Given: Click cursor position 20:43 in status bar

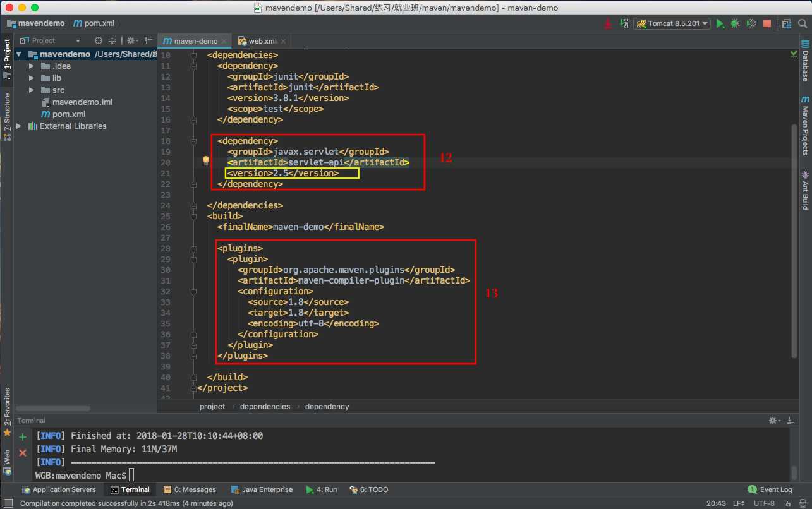Looking at the screenshot, I should pyautogui.click(x=716, y=503).
